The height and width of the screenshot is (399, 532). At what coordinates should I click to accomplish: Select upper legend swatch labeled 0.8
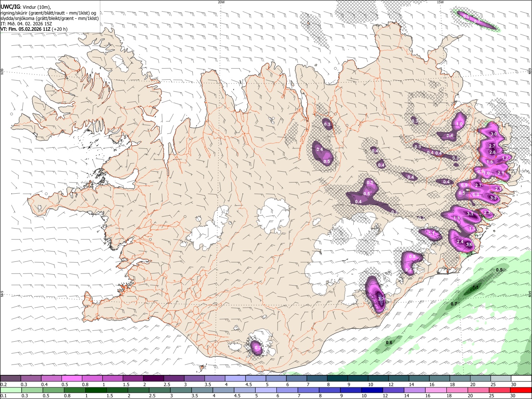point(92,379)
